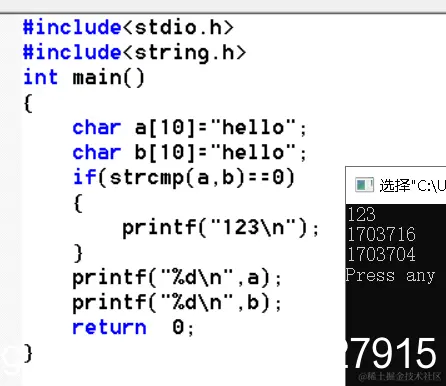Click the console window title text
The image size is (446, 386).
point(412,185)
